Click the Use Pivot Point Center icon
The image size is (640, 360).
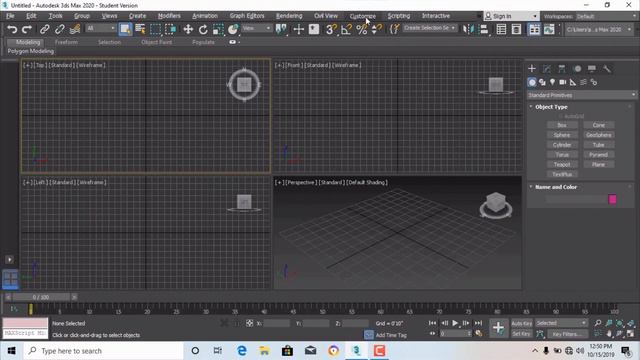282,29
